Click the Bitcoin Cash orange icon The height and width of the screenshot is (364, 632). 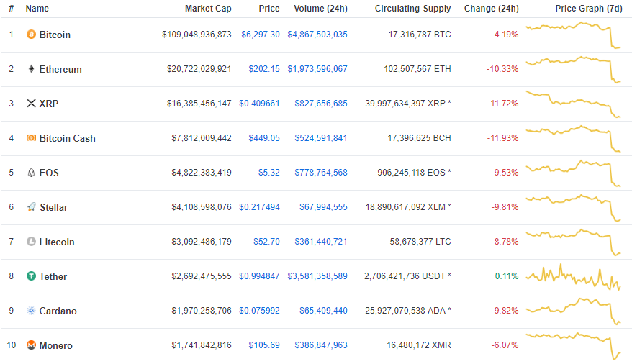[x=31, y=137]
